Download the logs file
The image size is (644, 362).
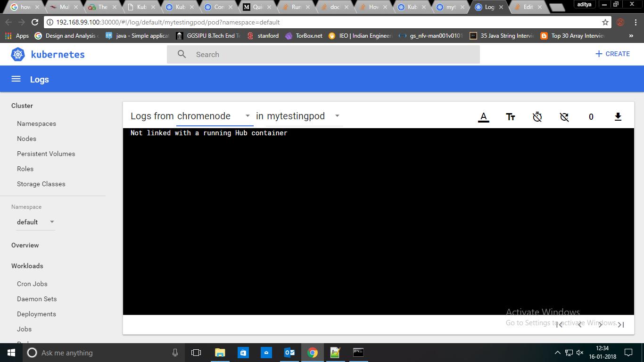coord(618,117)
